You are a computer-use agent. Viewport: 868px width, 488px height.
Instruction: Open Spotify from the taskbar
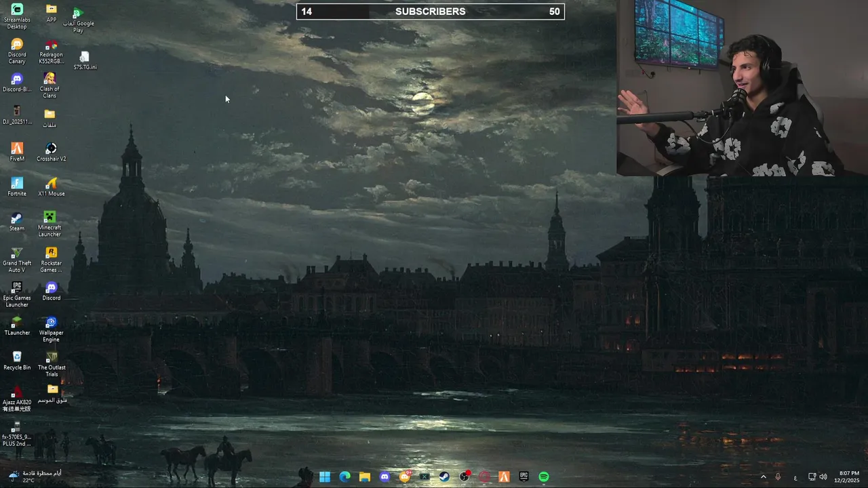click(x=544, y=477)
